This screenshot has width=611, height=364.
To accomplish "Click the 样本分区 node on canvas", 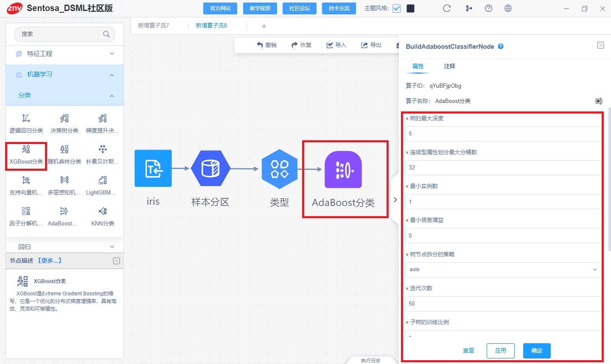I will tap(210, 169).
